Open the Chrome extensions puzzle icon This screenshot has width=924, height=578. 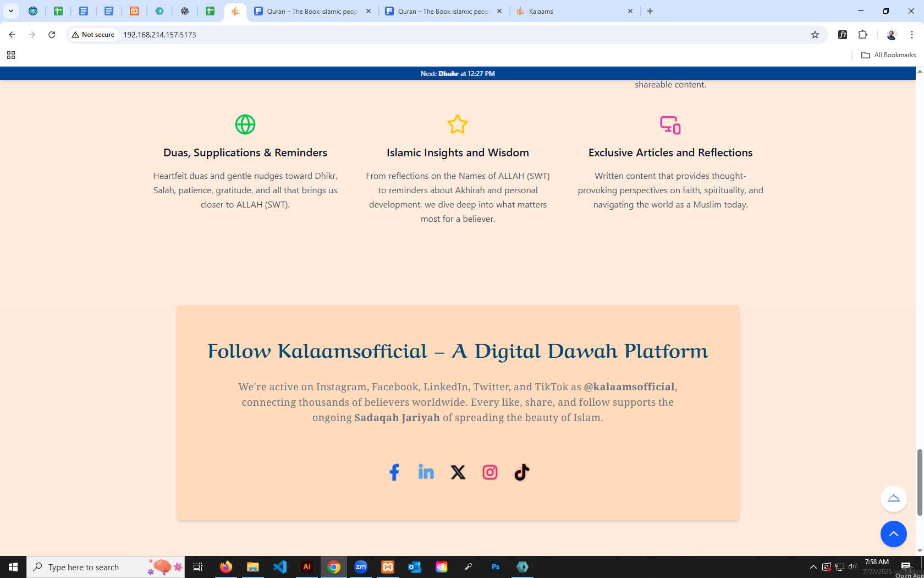click(x=862, y=35)
